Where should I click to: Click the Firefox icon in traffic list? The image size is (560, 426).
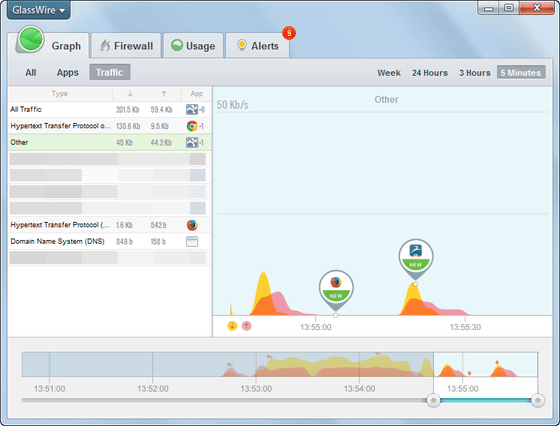tap(192, 225)
